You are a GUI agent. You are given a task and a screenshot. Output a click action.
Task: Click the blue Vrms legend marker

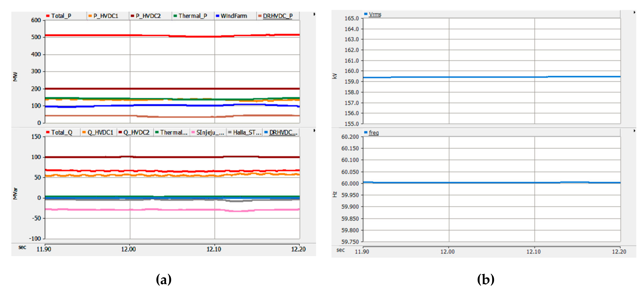366,14
